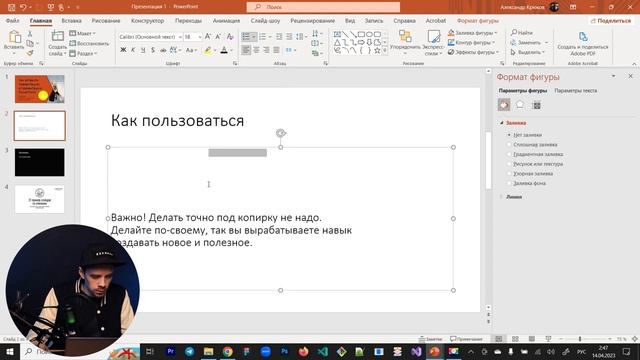Justify text alignment icon
Screen dimensions: 640x360
[276, 50]
